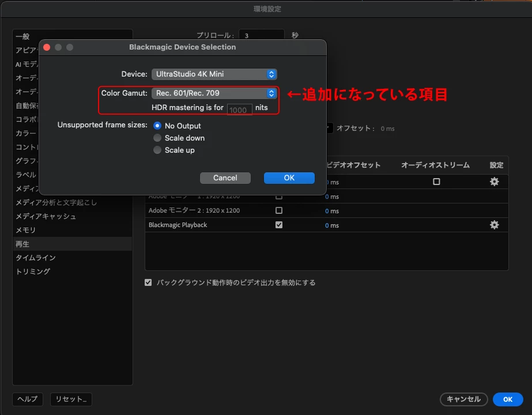The image size is (532, 415).
Task: Select メモリ category in sidebar
Action: [x=25, y=230]
